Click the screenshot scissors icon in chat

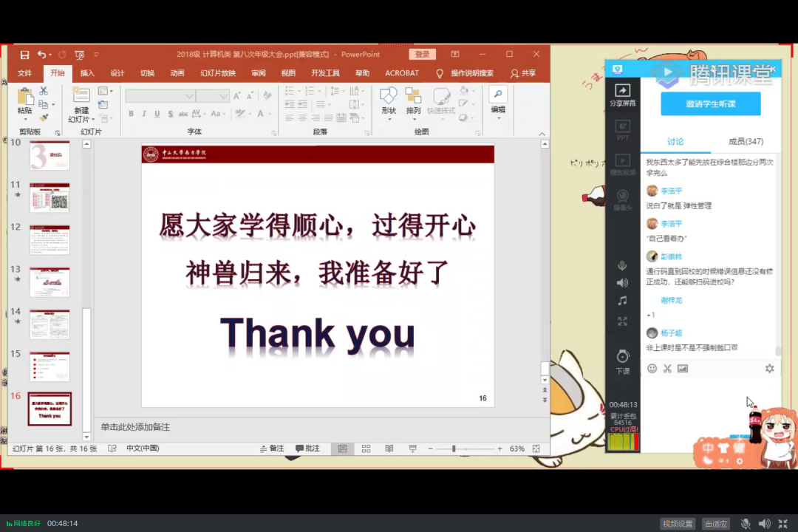coord(667,368)
